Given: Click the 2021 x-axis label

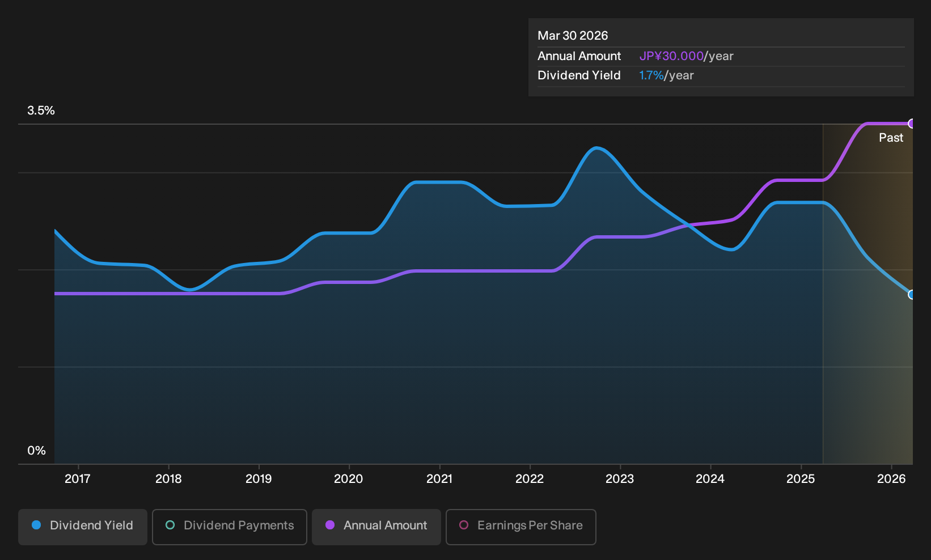Looking at the screenshot, I should [439, 479].
